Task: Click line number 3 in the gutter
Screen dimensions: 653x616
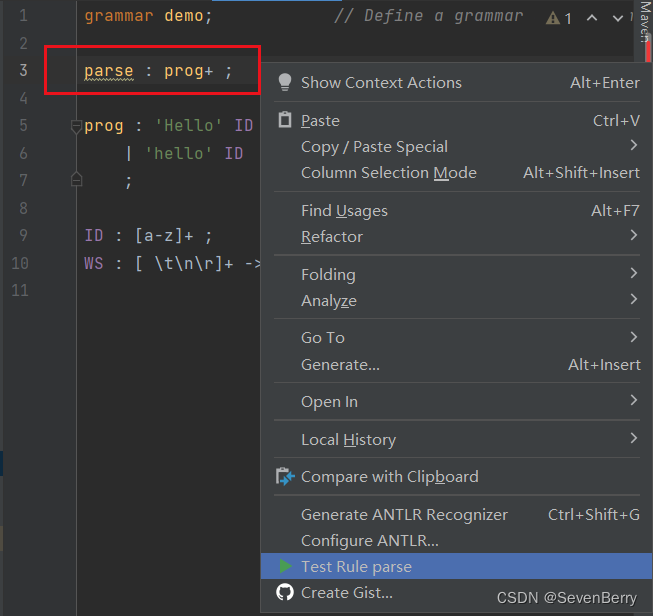Action: tap(23, 70)
